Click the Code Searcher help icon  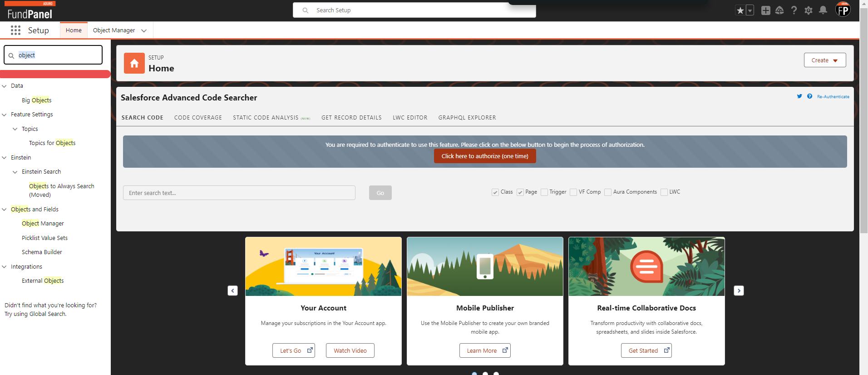tap(809, 96)
